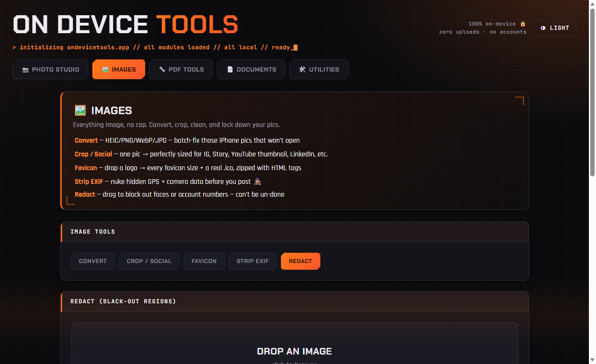The height and width of the screenshot is (364, 596).
Task: Click the 'initializing ondevicetools.app' terminal line
Action: 155,47
